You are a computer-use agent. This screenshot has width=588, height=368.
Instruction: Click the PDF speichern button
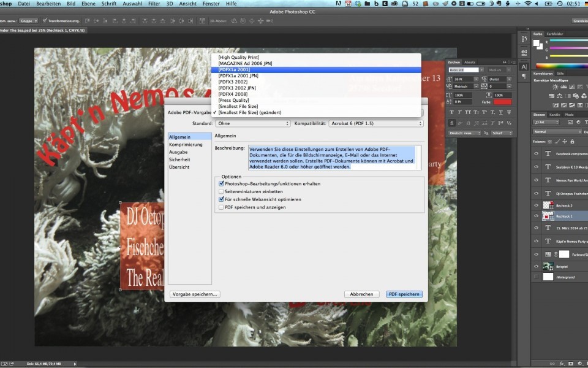click(404, 294)
